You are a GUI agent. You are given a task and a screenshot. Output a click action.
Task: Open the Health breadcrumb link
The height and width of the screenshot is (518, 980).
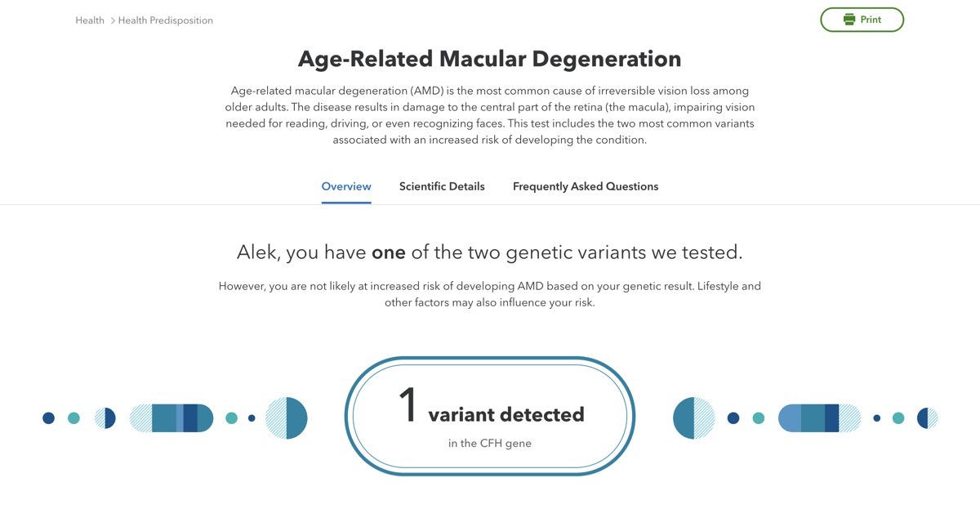click(89, 20)
